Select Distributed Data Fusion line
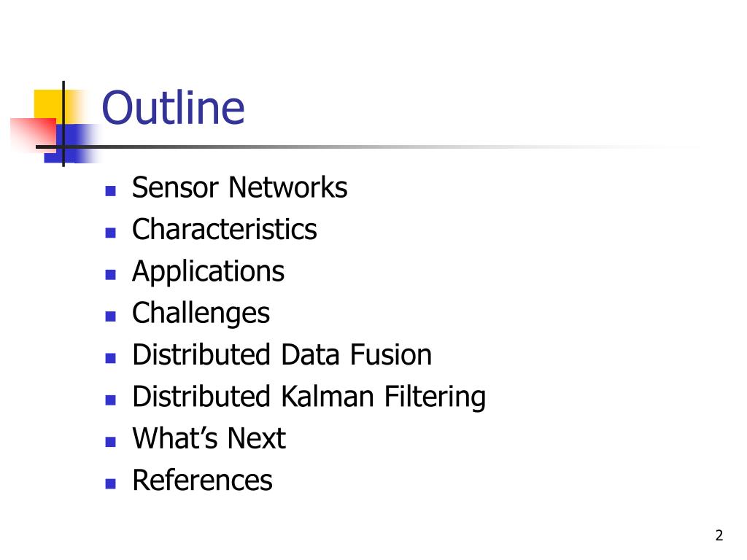 coord(282,355)
